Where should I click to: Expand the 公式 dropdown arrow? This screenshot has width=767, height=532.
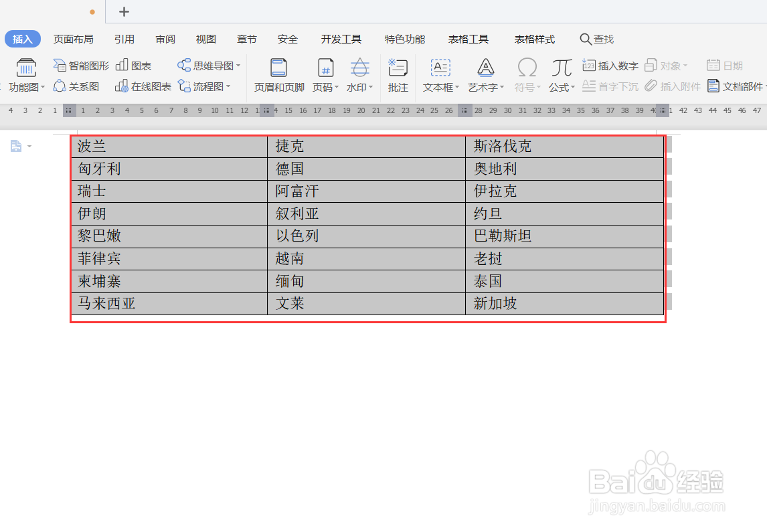[x=573, y=87]
